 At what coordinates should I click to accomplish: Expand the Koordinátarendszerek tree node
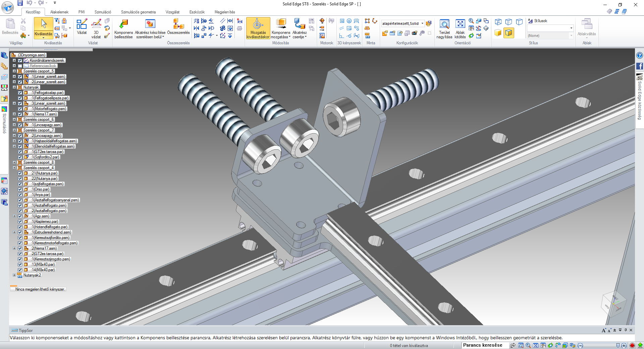click(14, 60)
